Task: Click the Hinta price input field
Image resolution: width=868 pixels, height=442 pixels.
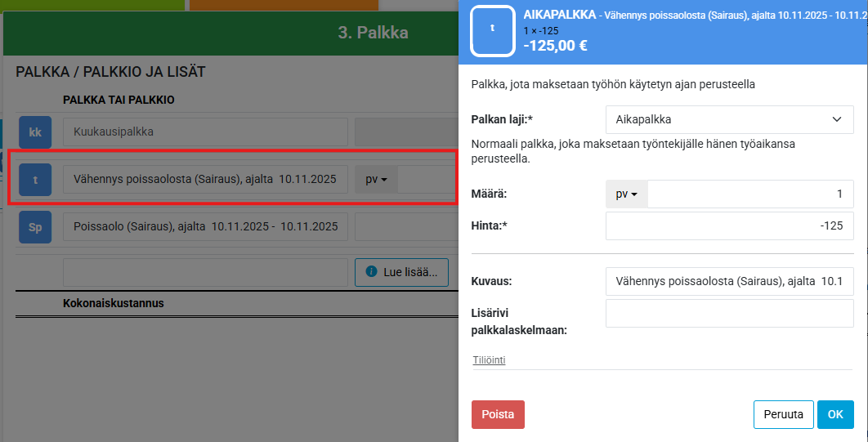Action: (x=729, y=226)
